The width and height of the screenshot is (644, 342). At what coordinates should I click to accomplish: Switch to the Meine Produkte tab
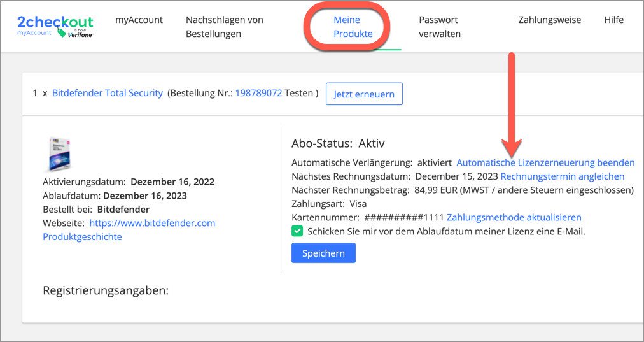click(353, 27)
